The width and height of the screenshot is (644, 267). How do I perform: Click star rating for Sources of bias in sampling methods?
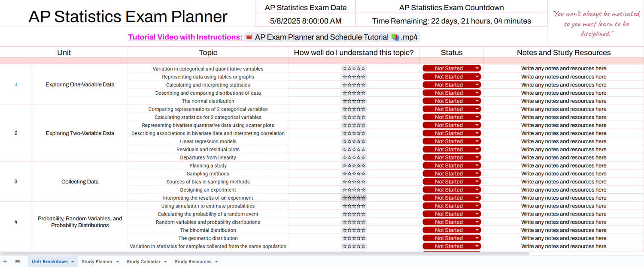[x=354, y=182]
